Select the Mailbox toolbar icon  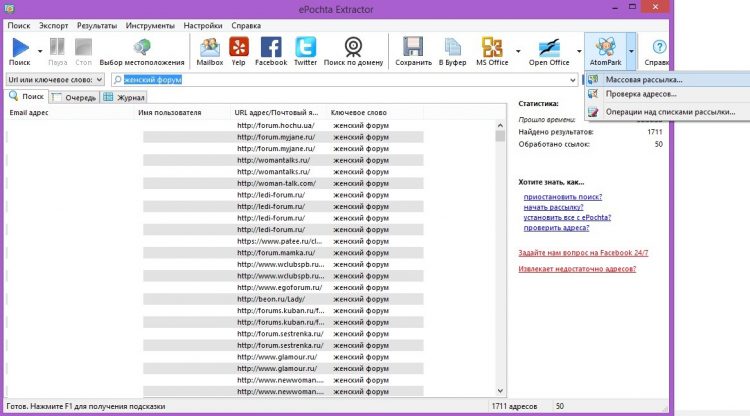[210, 47]
